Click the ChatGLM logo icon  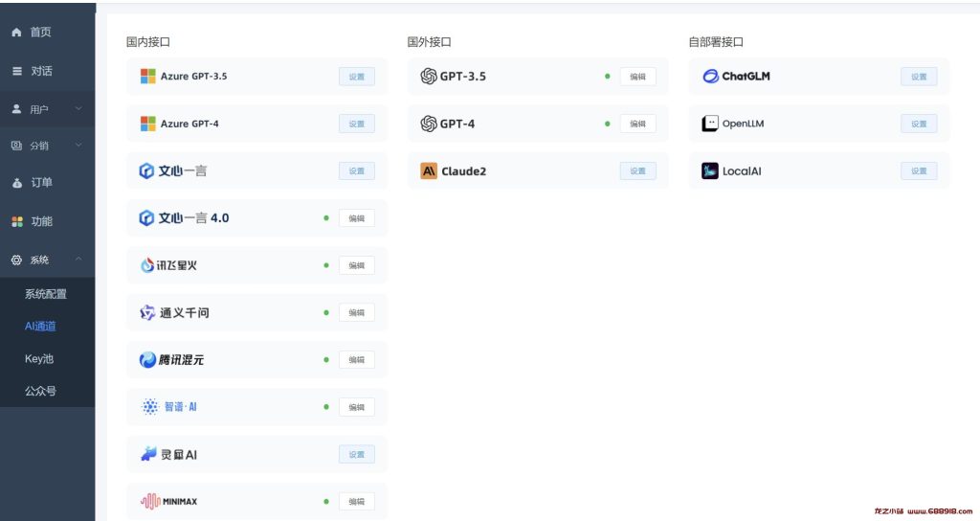point(711,77)
